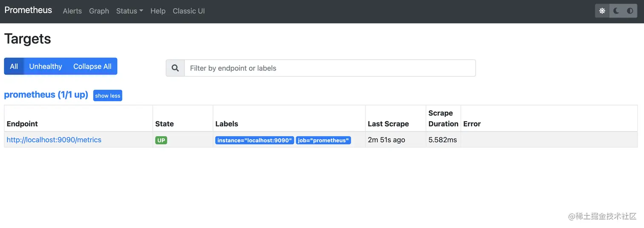Click the instance="localhost:9090" label badge
644x228 pixels.
click(x=255, y=140)
